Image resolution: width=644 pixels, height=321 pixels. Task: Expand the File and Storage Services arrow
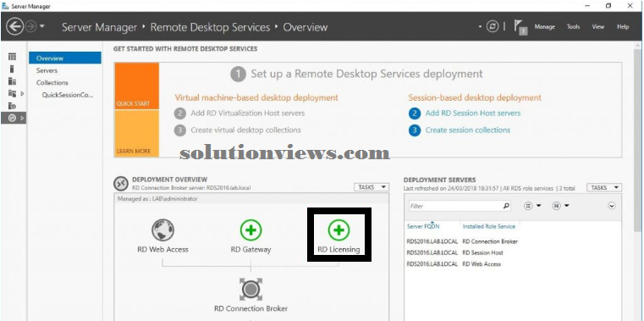(x=22, y=94)
